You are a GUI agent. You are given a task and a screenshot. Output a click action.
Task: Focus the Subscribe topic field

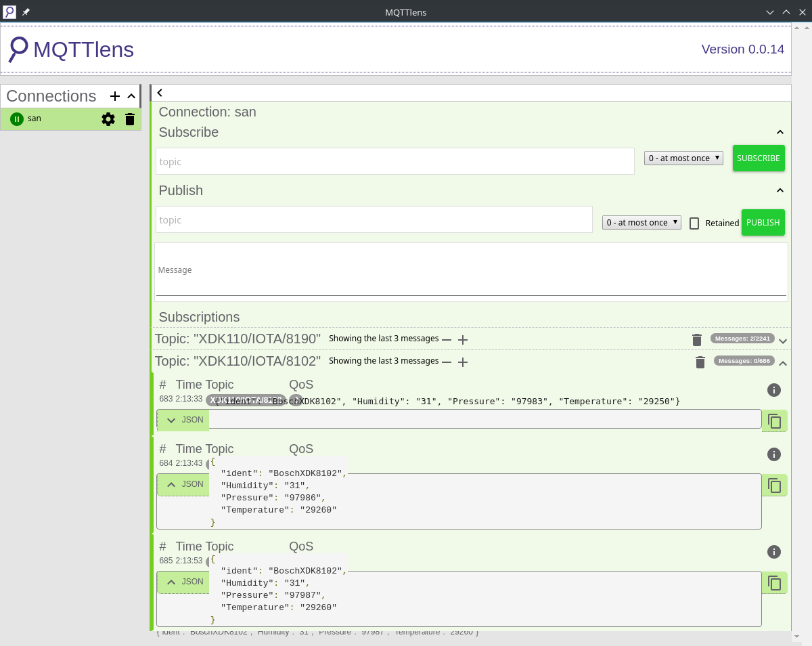click(x=395, y=161)
